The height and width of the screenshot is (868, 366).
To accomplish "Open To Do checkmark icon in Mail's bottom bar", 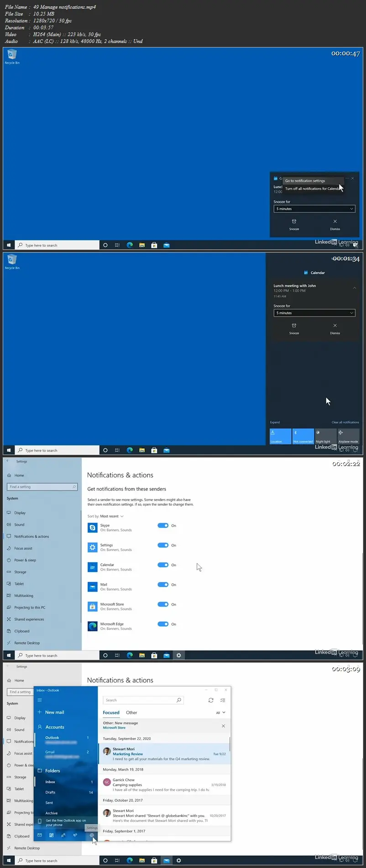I will tap(75, 835).
